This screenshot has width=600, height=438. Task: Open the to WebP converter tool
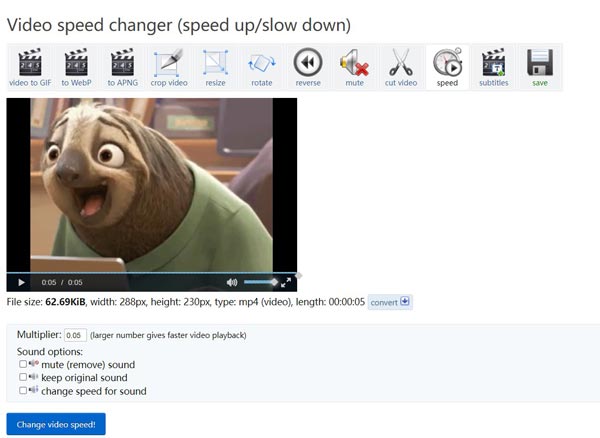click(76, 67)
